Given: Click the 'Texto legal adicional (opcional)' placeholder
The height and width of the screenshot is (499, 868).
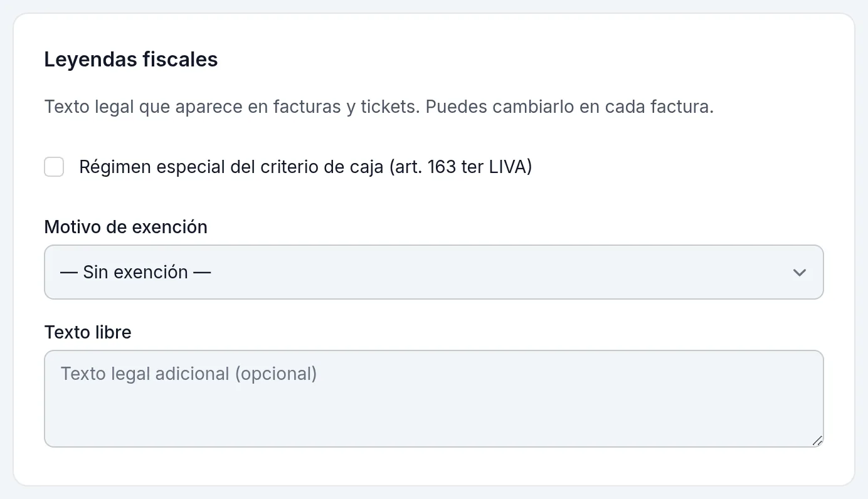Looking at the screenshot, I should tap(189, 374).
